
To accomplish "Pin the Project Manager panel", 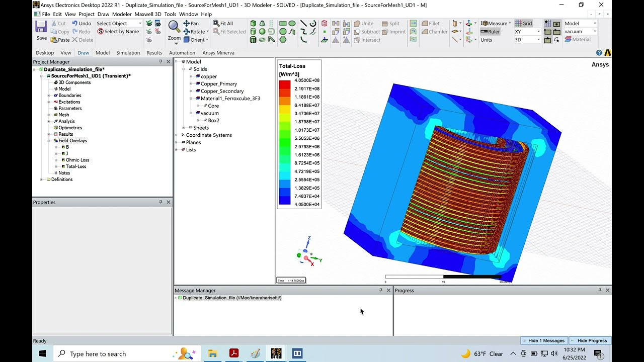I will 161,61.
